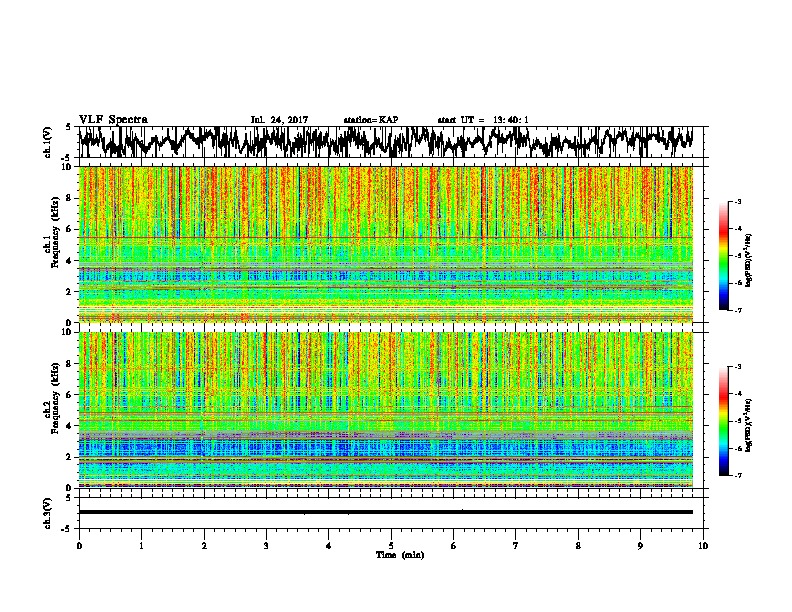Viewport: 792px width, 612px height.
Task: Select the ch.1 "Frequency (kHz)" axis label
Action: pos(54,232)
